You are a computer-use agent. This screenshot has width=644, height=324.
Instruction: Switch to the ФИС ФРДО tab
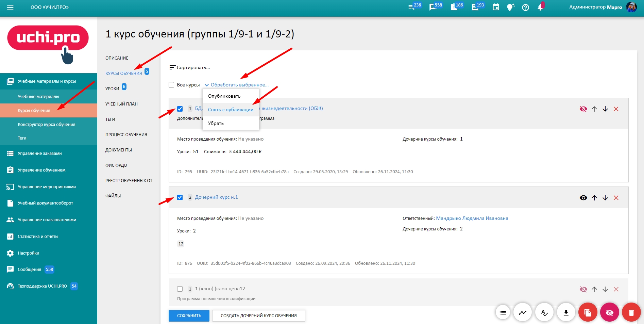pyautogui.click(x=116, y=165)
